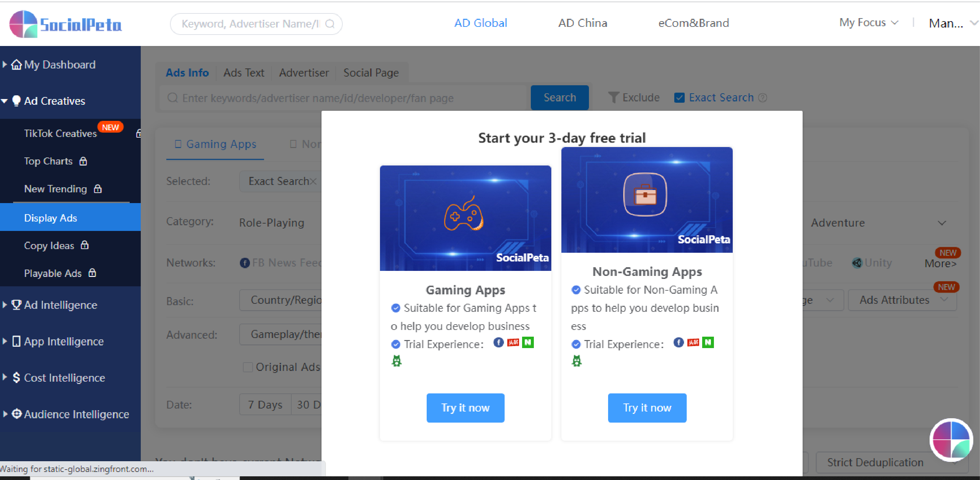Image resolution: width=980 pixels, height=480 pixels.
Task: Switch to the eCom&Brand tab
Action: click(693, 23)
